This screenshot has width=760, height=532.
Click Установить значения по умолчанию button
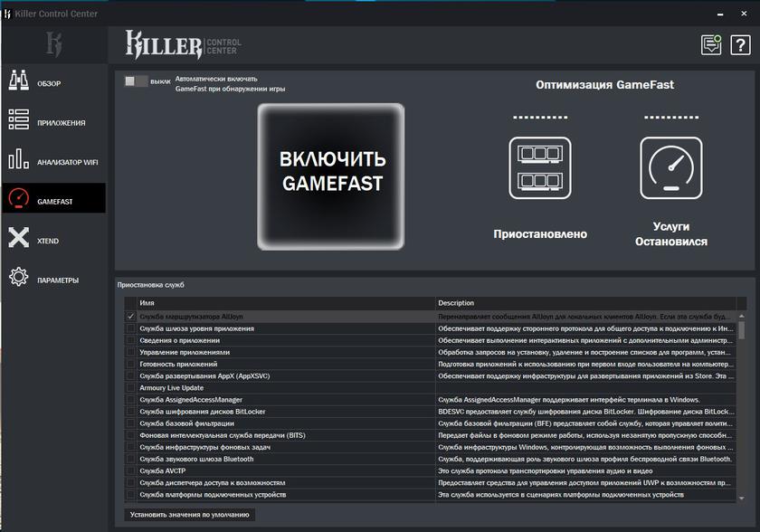(x=190, y=515)
